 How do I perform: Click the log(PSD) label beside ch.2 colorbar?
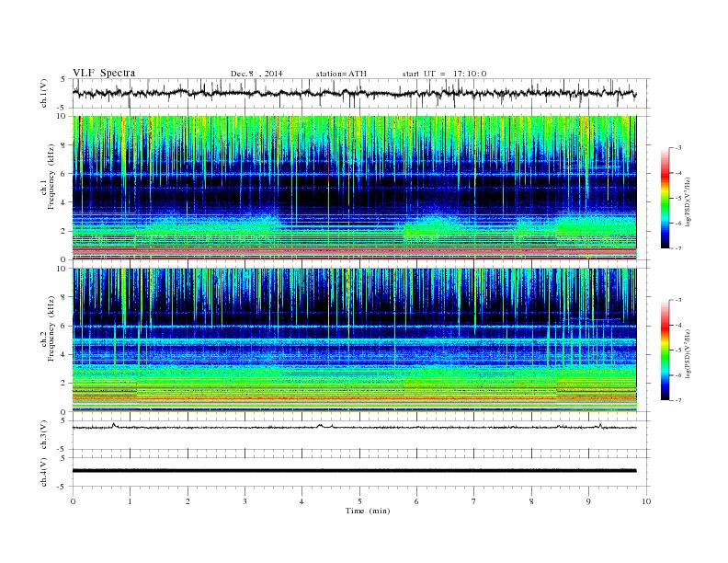pos(688,353)
